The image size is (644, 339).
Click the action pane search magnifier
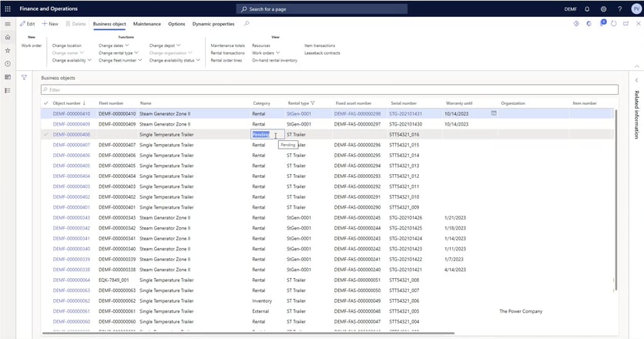(x=247, y=24)
